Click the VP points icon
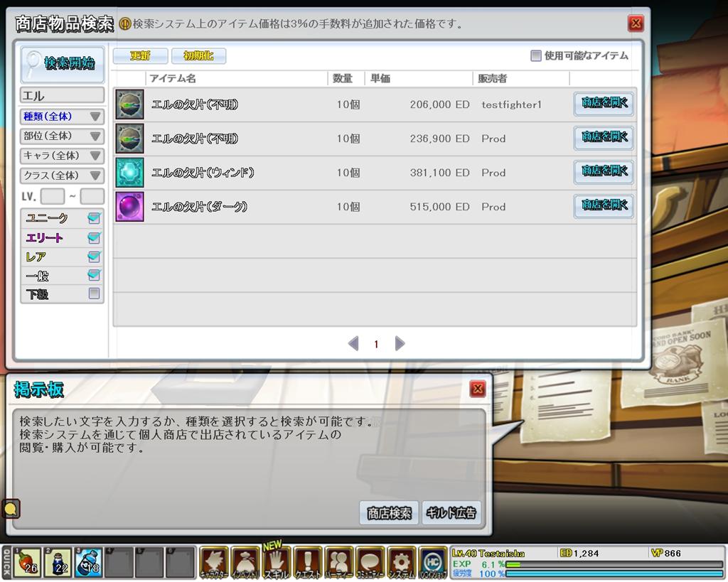 click(656, 553)
